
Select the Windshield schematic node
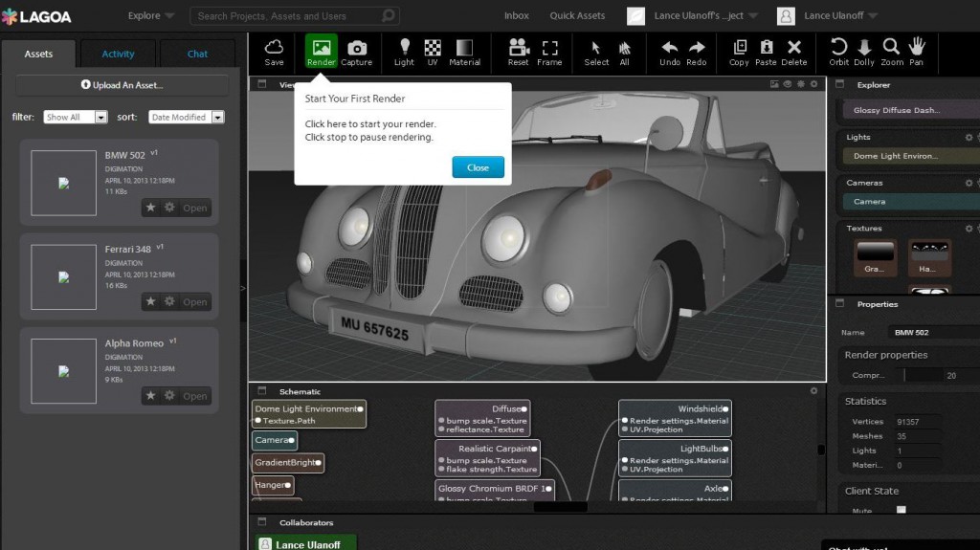click(675, 418)
